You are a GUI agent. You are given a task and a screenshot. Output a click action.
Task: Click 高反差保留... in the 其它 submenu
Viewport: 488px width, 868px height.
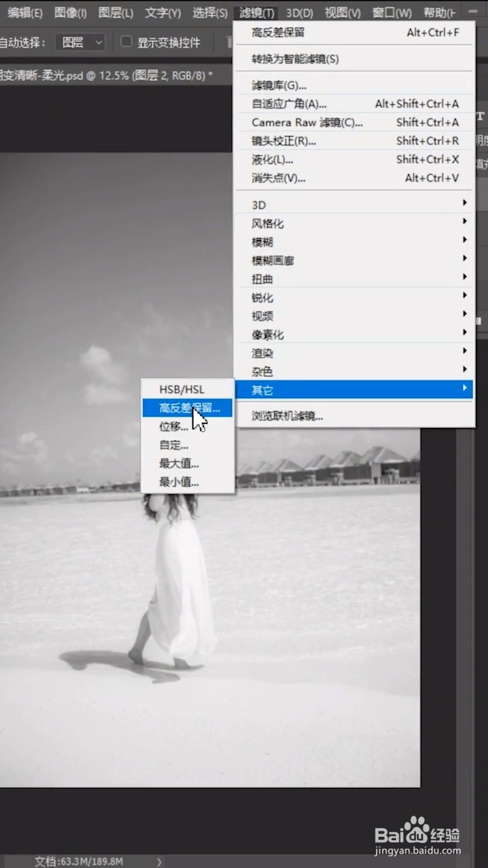coord(188,408)
